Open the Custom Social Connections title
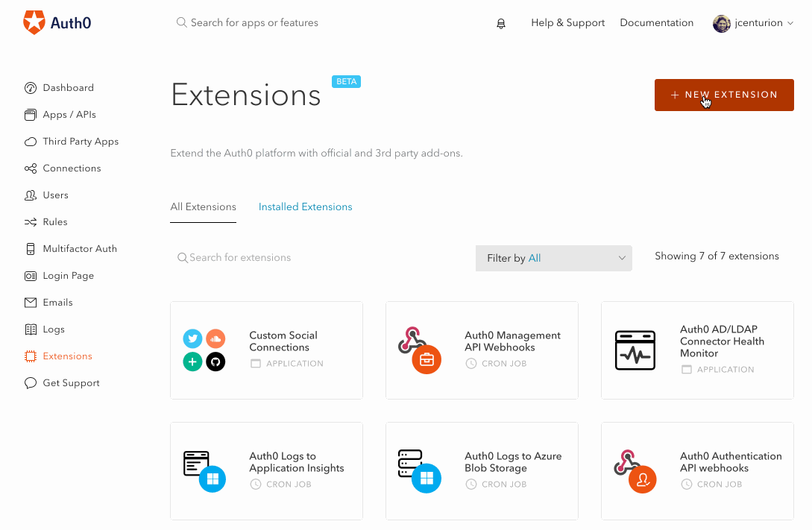This screenshot has width=812, height=530. [x=283, y=341]
